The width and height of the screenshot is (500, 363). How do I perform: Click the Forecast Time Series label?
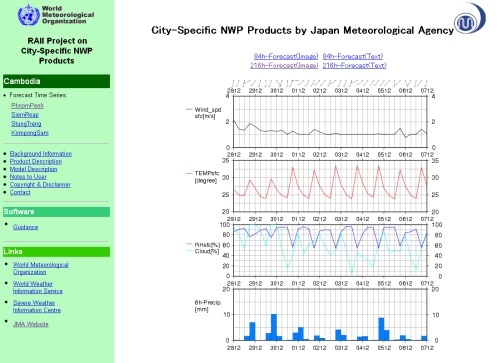point(38,95)
